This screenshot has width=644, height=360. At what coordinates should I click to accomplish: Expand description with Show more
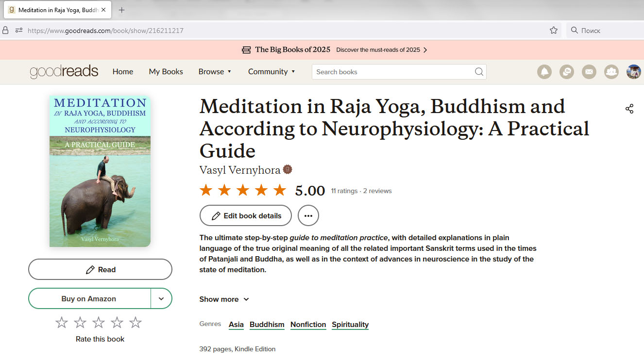tap(224, 299)
